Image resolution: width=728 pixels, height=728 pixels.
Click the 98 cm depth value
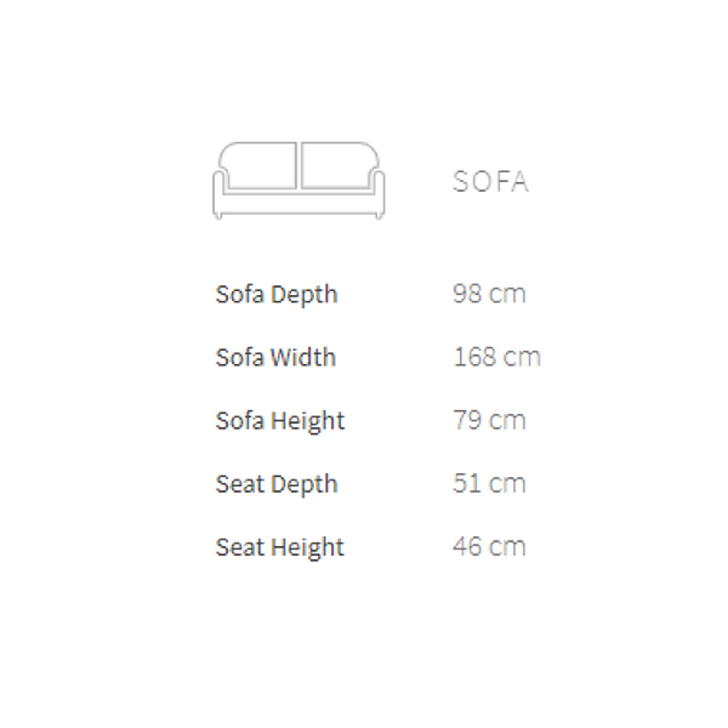click(x=489, y=294)
